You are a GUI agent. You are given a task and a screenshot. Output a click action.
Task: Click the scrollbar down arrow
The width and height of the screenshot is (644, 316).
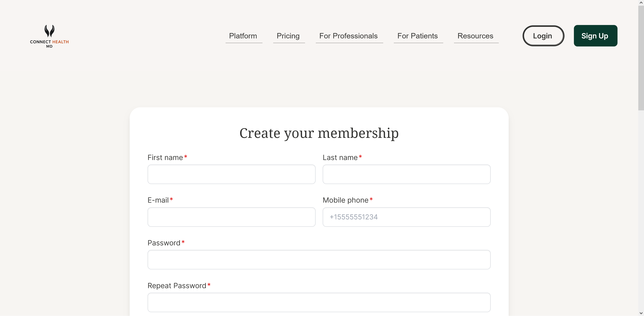pos(641,313)
